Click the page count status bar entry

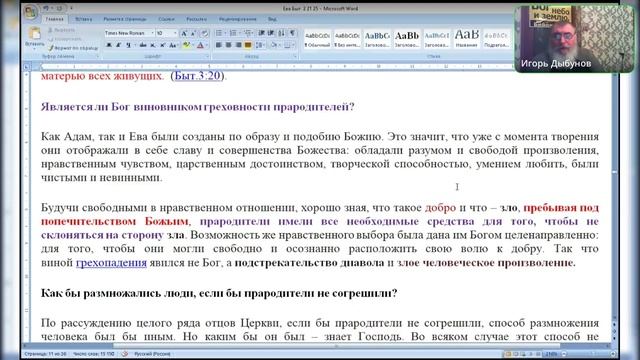click(45, 354)
